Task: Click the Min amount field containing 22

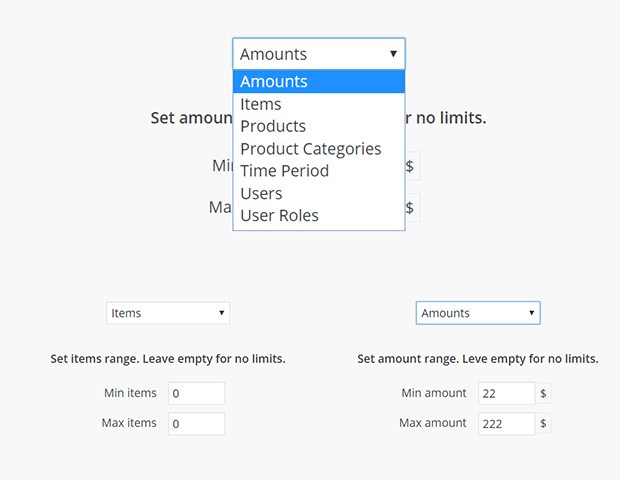Action: [x=506, y=394]
